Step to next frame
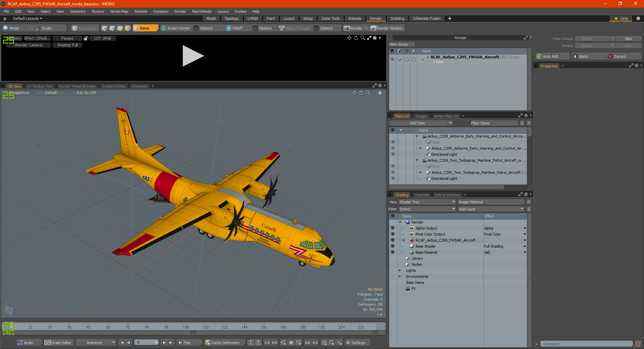This screenshot has height=349, width=644. [163, 343]
